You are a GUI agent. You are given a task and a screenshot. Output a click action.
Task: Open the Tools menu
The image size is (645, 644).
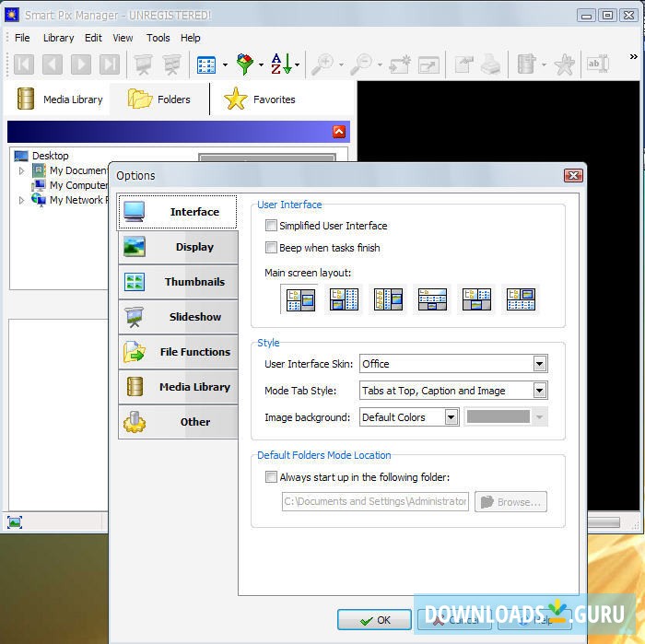point(158,38)
